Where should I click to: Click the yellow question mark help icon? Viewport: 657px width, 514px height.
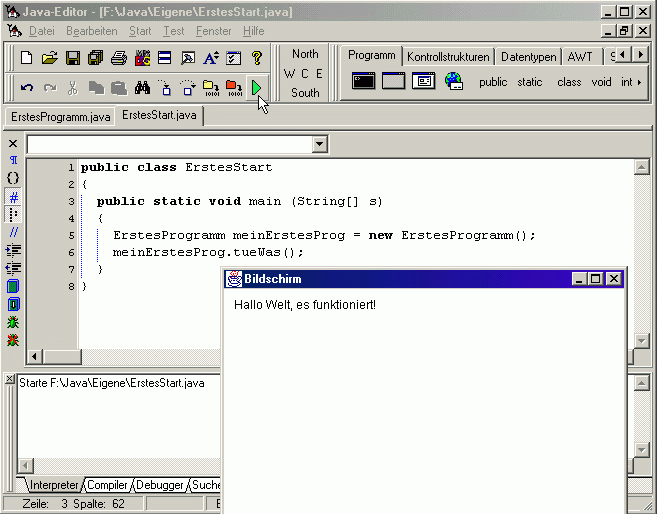click(x=257, y=58)
